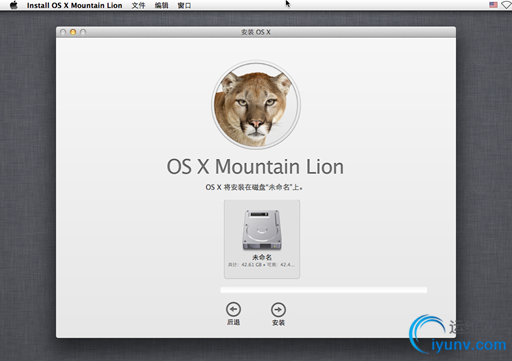This screenshot has height=361, width=512.
Task: Select the 未命名 hard disk icon
Action: point(262,230)
